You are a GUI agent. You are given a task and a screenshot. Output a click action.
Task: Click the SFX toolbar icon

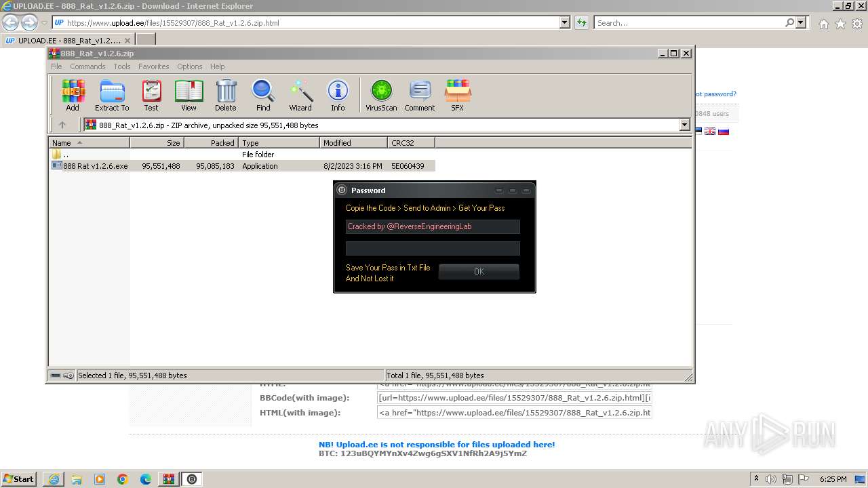pos(458,95)
